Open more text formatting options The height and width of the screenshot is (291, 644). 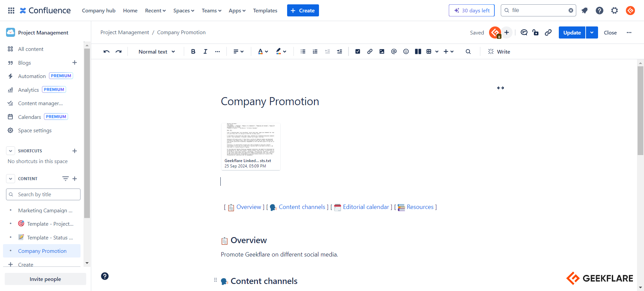point(217,52)
